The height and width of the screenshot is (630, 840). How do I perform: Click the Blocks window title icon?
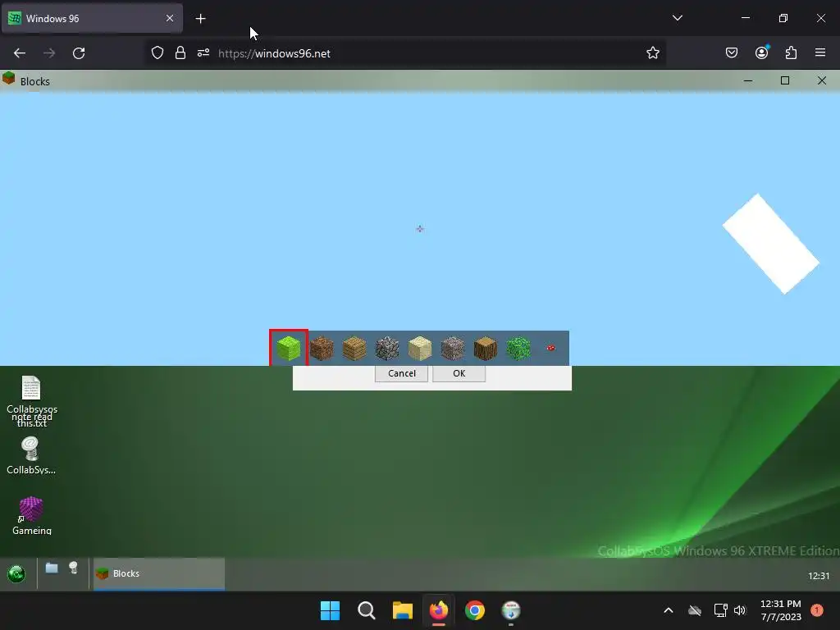[x=8, y=79]
